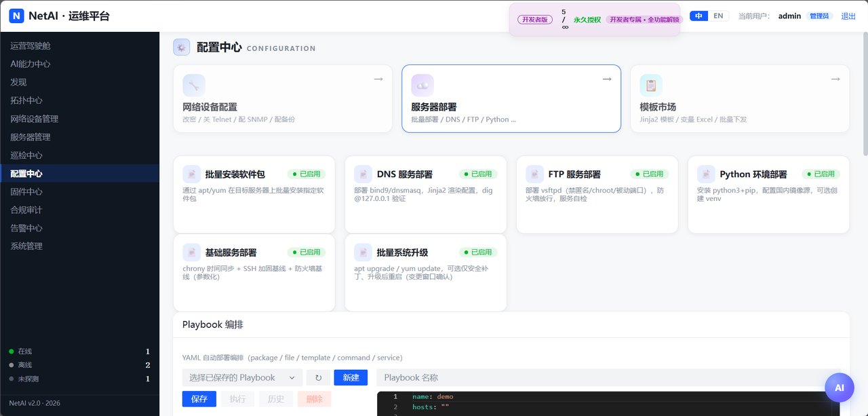Switch language to EN
This screenshot has width=868, height=416.
pos(718,16)
